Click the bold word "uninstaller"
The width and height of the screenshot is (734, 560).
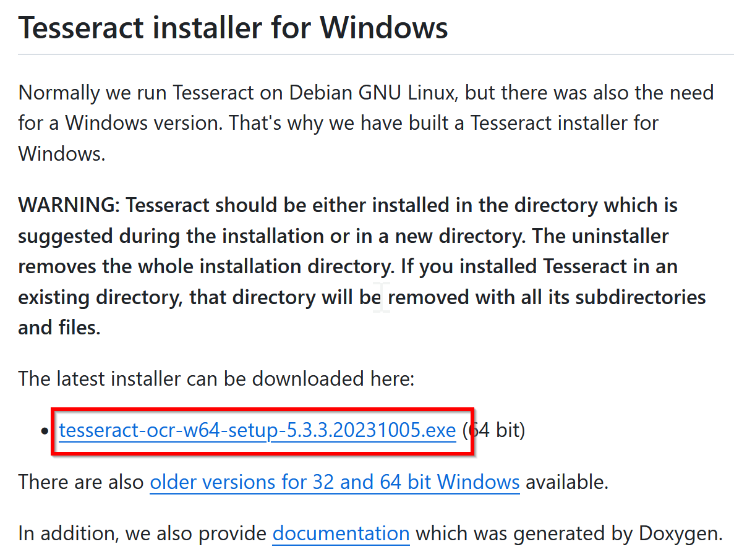(x=620, y=235)
